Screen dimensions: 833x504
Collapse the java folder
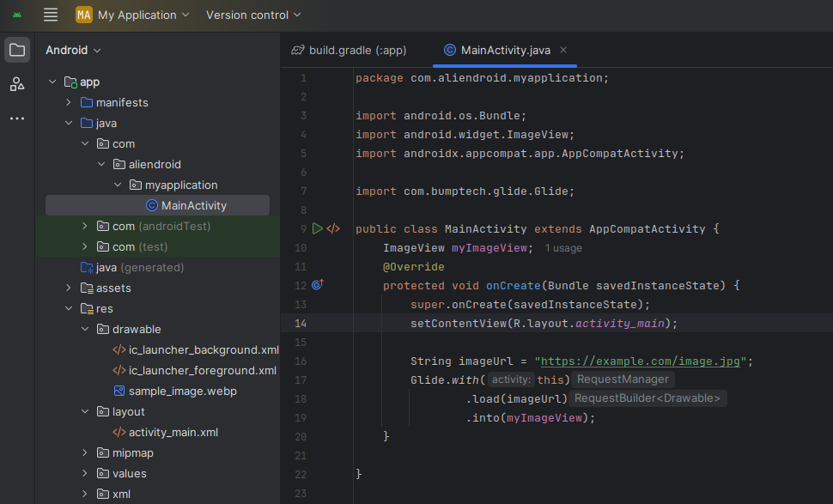click(69, 124)
